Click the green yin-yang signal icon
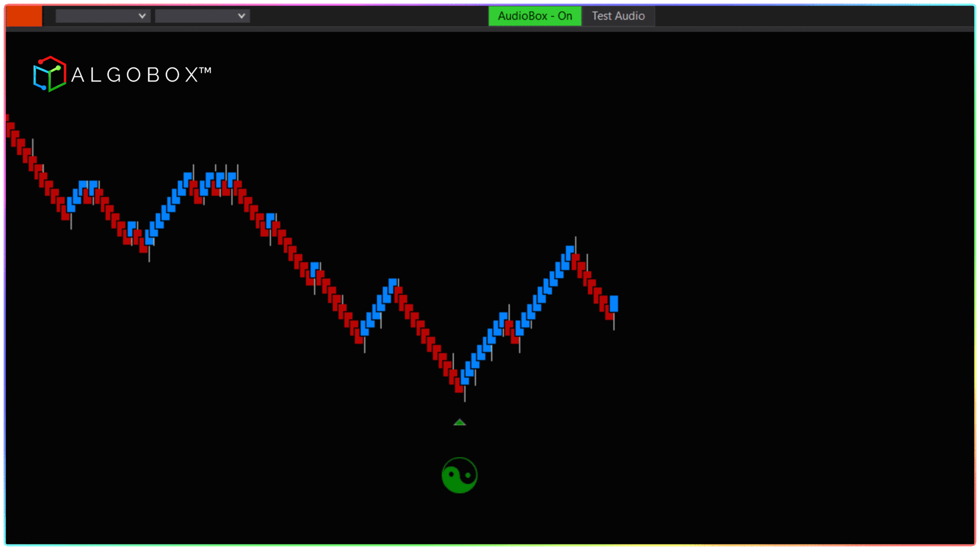The height and width of the screenshot is (550, 980). [x=459, y=475]
